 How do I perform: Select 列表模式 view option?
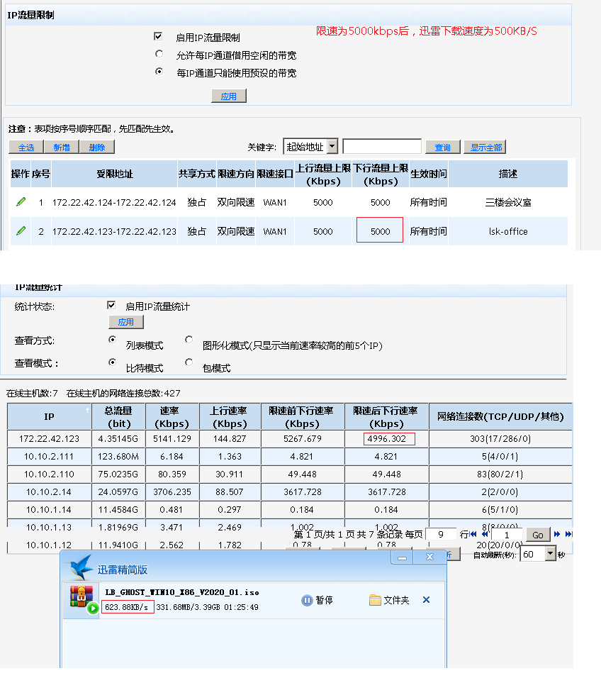[113, 340]
